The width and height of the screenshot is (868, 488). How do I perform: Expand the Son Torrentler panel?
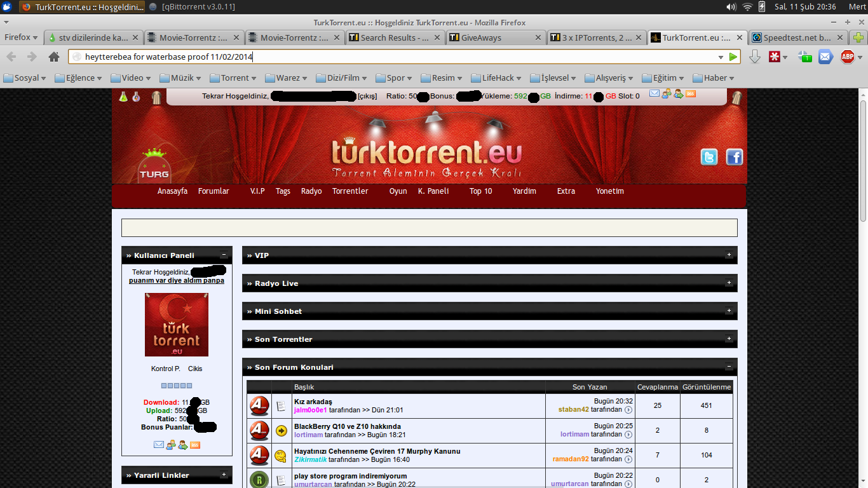tap(729, 339)
